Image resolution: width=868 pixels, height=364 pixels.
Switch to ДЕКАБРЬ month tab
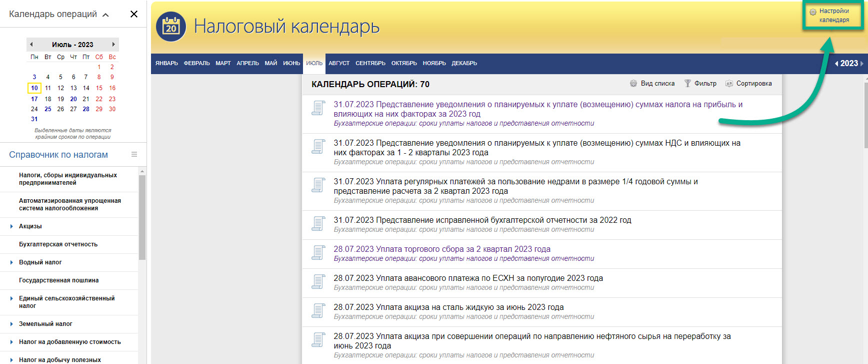(464, 64)
